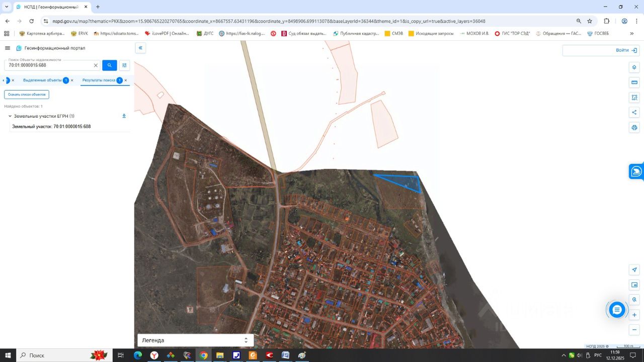Expand the Легенда dropdown
Screen dimensions: 644x362
pos(196,340)
